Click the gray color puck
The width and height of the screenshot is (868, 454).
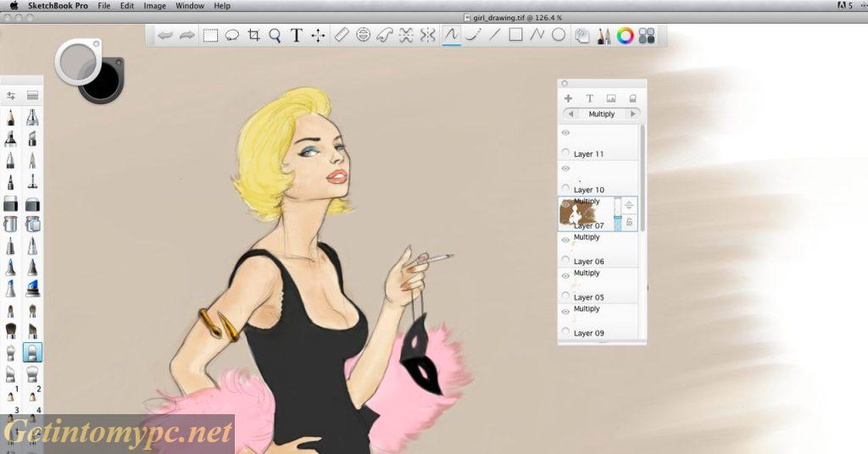[78, 61]
